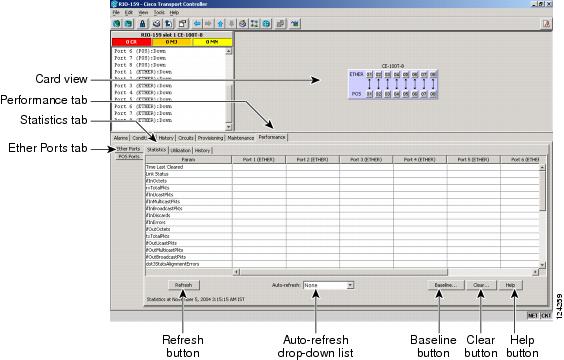Screen dimensions: 564x360
Task: Select the POS Ports side tab
Action: (129, 156)
